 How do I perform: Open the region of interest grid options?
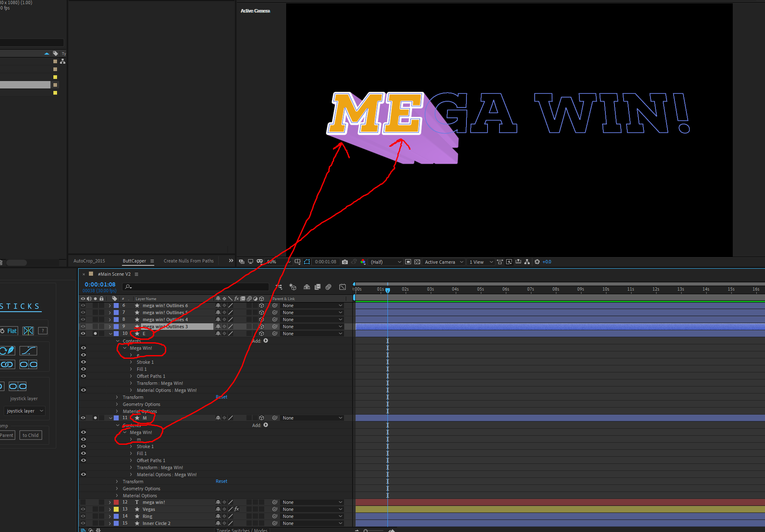[297, 262]
